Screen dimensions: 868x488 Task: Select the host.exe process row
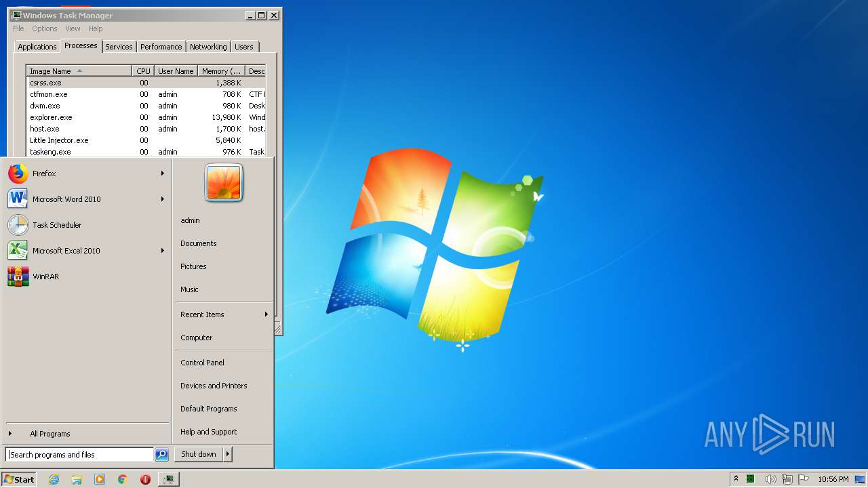pos(146,129)
